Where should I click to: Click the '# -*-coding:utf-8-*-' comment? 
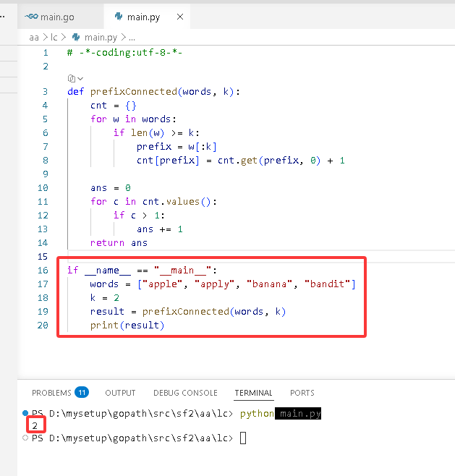(x=124, y=53)
